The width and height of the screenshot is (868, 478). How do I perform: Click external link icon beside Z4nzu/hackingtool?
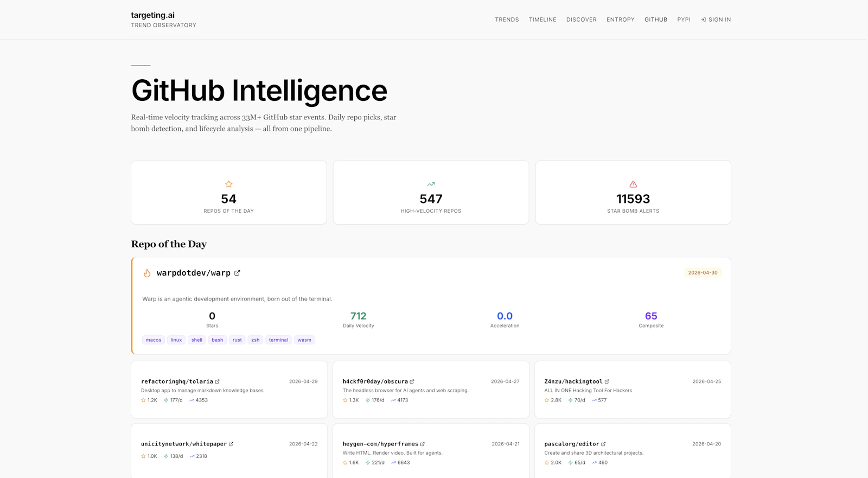[607, 381]
